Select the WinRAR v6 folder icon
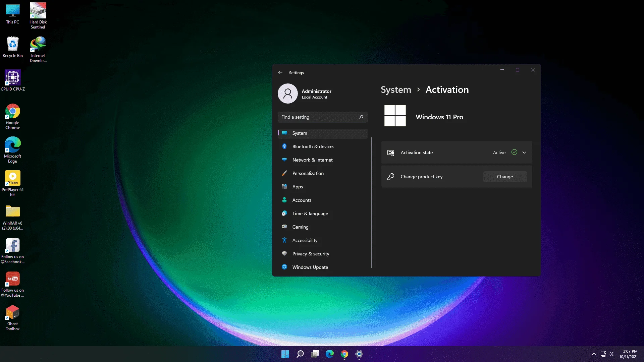 [12, 217]
